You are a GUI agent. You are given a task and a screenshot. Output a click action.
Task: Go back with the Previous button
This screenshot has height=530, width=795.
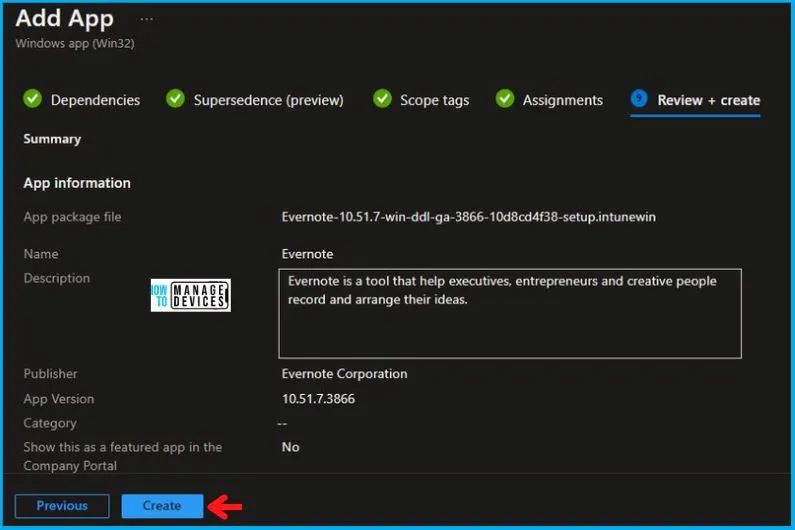point(62,506)
